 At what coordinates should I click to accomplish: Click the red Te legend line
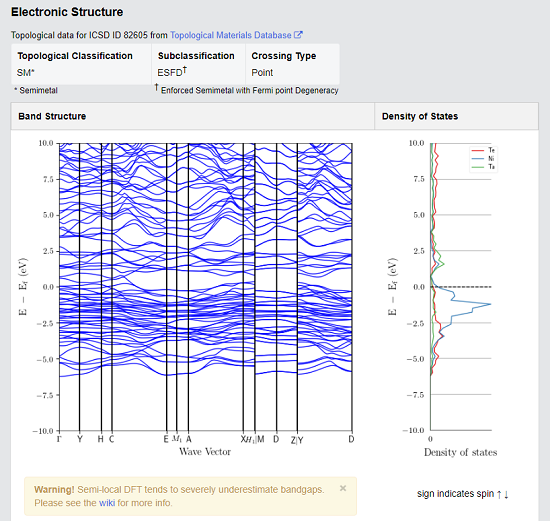(478, 151)
